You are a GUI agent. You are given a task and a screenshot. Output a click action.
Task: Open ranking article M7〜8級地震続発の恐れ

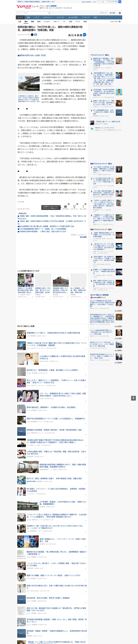pyautogui.click(x=104, y=112)
